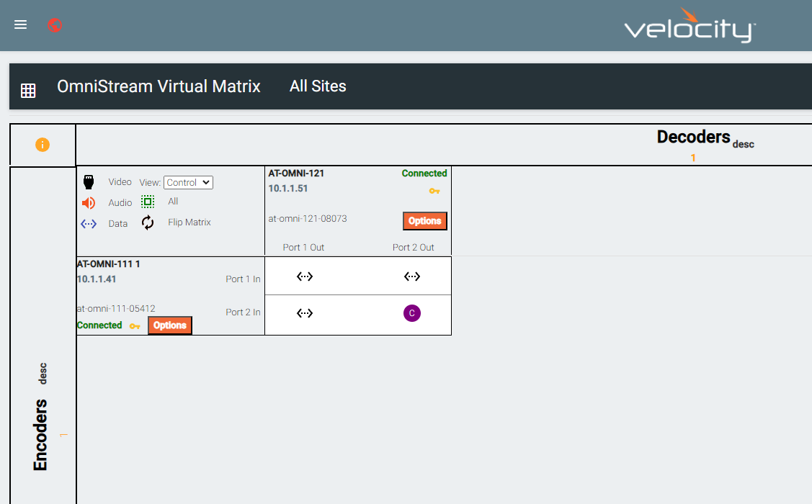812x504 pixels.
Task: Click the Video legend label
Action: pos(120,181)
